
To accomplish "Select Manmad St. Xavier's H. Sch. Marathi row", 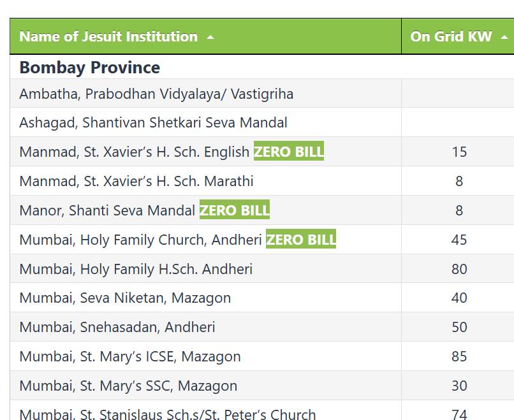I will pyautogui.click(x=262, y=181).
